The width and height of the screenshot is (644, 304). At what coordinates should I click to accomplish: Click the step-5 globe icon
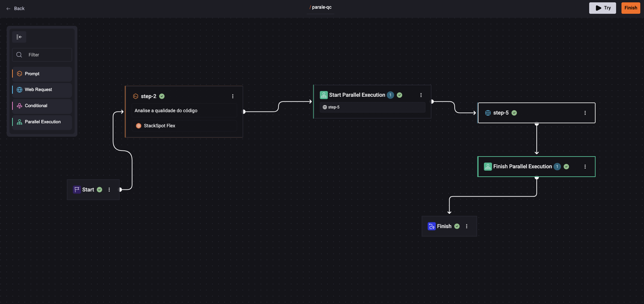click(x=488, y=113)
